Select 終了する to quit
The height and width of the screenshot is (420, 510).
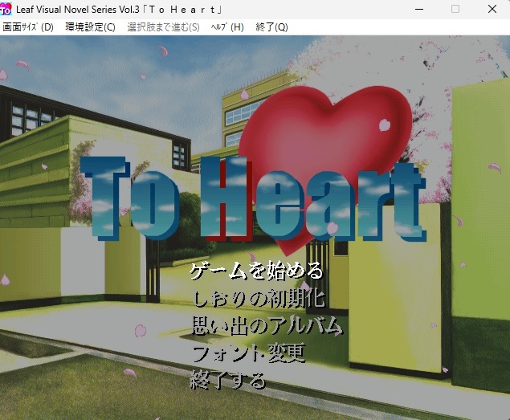(228, 380)
